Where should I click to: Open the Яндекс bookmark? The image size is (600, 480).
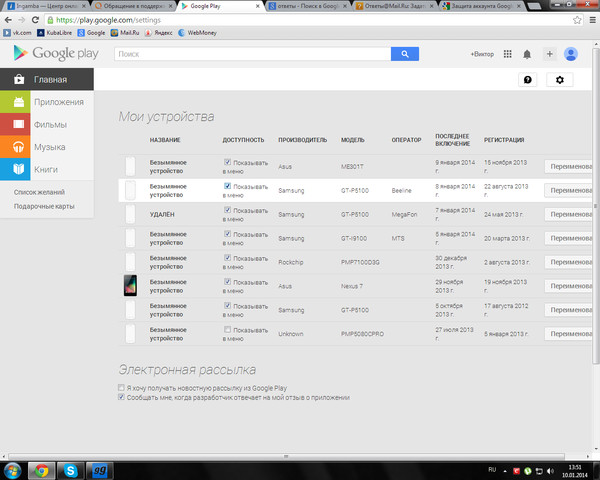point(158,33)
